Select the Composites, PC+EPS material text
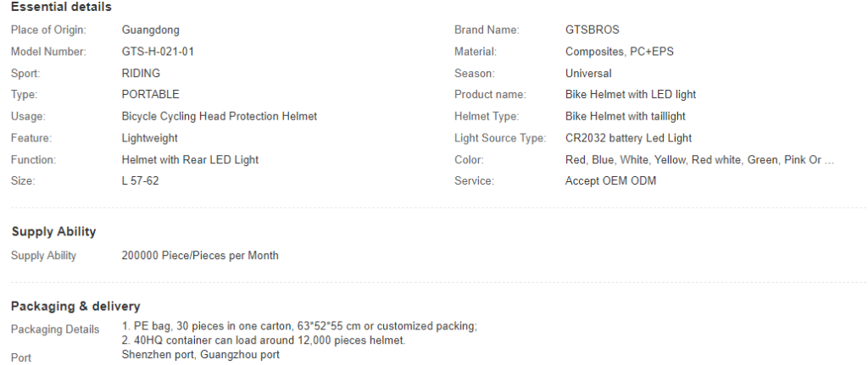This screenshot has height=365, width=868. tap(620, 52)
